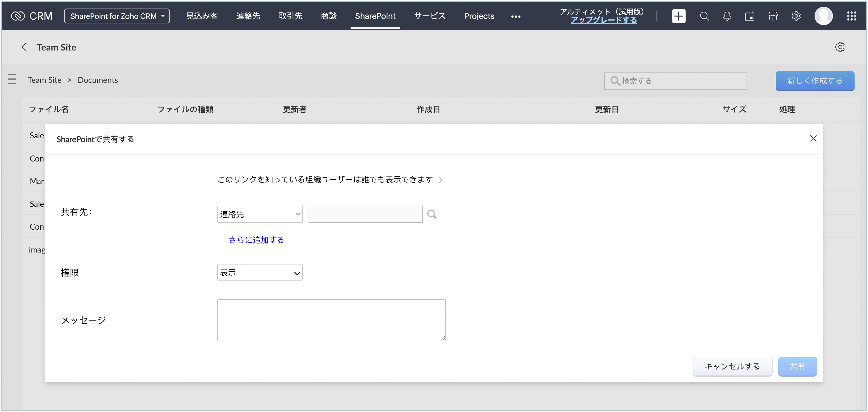Open the calendar icon in top bar

(x=749, y=16)
